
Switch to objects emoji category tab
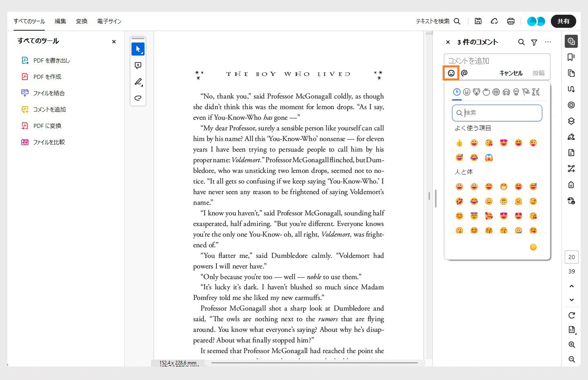point(516,92)
